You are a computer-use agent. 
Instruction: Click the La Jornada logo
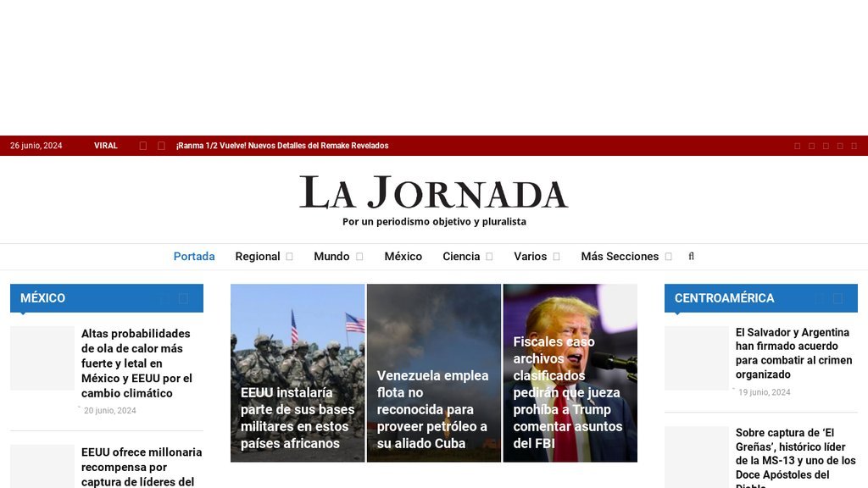point(433,192)
